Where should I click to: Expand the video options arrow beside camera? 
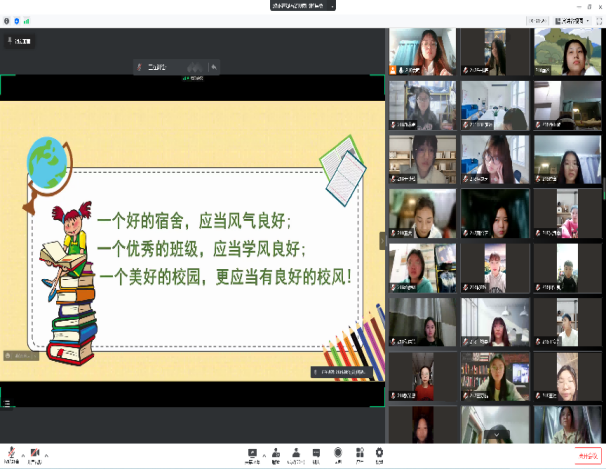(47, 451)
